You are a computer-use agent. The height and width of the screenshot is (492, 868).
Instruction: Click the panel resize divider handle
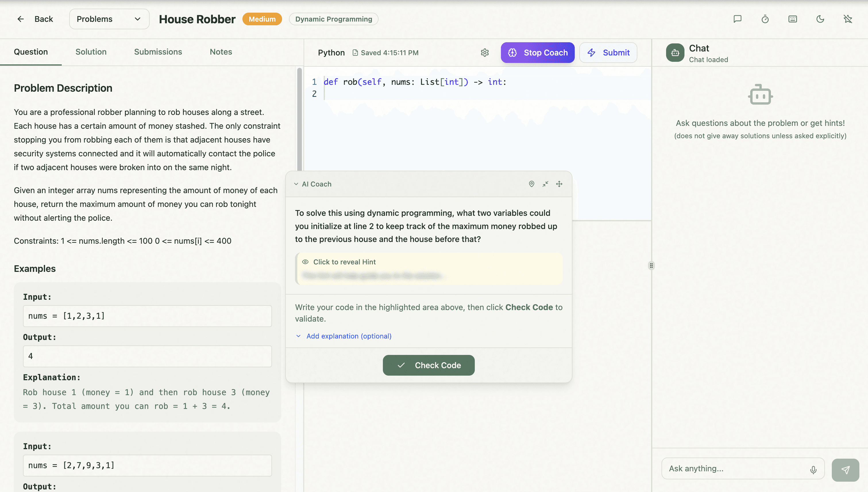click(651, 265)
